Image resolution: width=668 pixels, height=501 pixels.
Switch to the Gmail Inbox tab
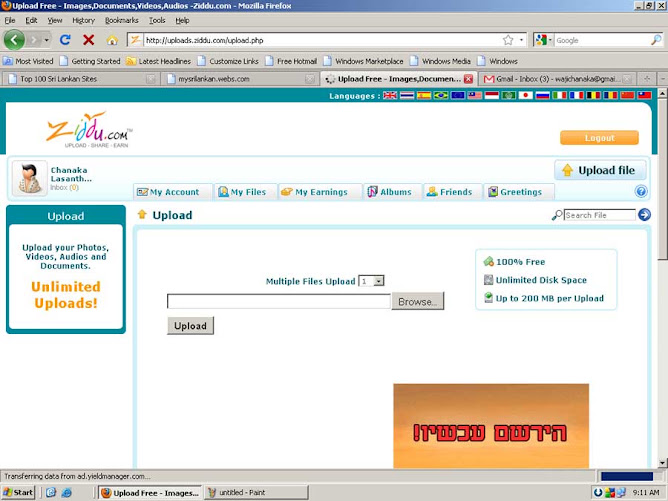[557, 79]
